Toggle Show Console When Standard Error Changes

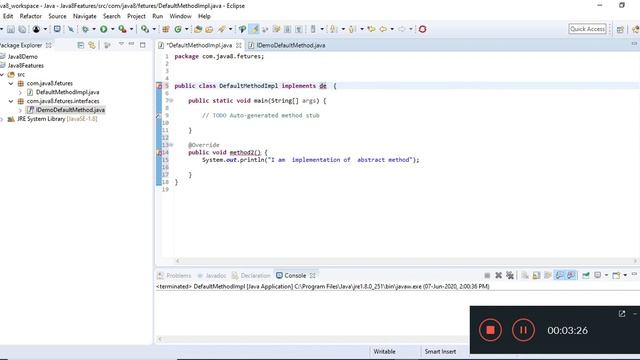tap(571, 276)
